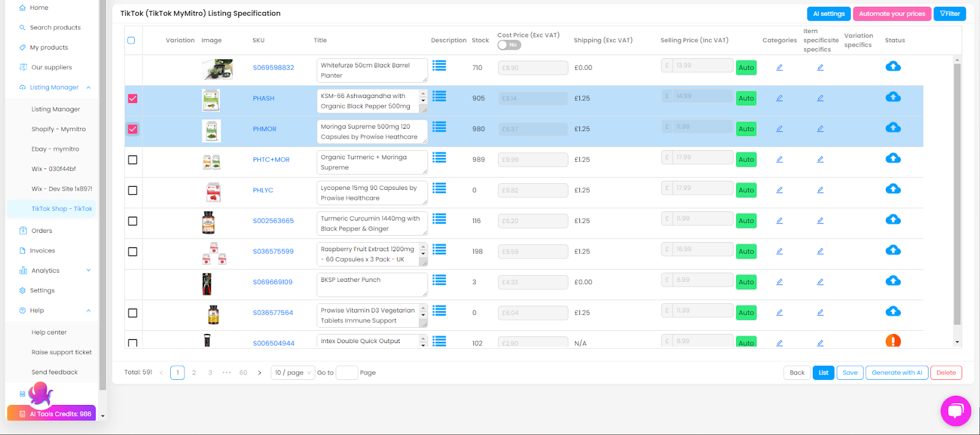Open the live chat bubble
This screenshot has width=980, height=435.
pos(956,410)
